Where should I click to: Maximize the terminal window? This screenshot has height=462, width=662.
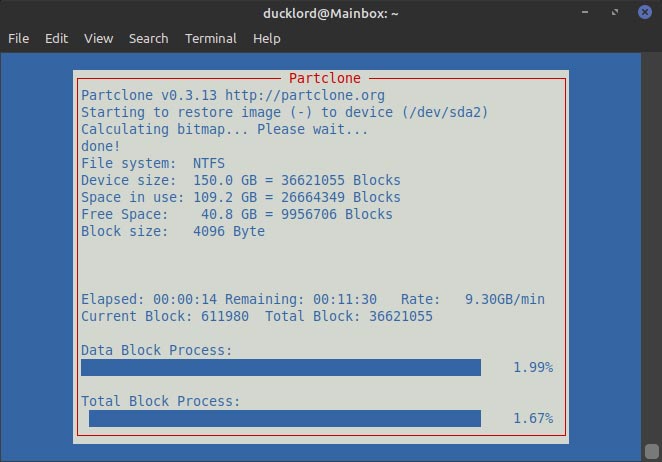pos(615,12)
